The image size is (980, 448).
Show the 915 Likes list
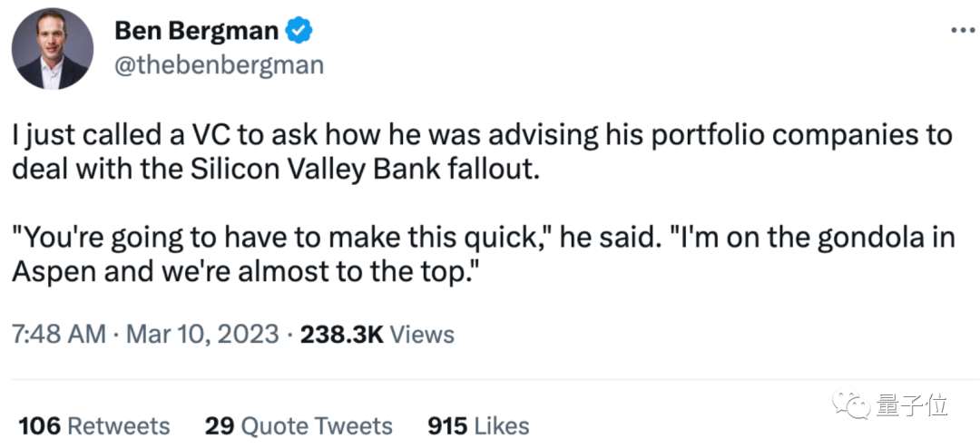click(478, 425)
